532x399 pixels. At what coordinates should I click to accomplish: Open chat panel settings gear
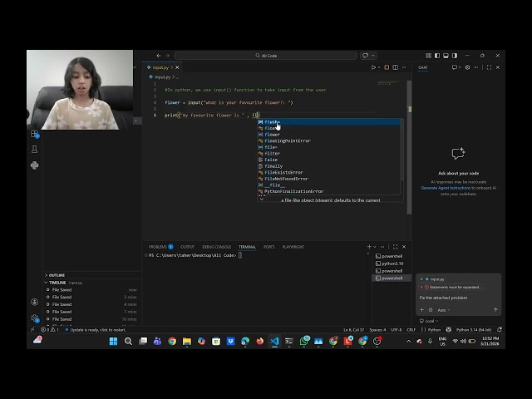pos(467,67)
